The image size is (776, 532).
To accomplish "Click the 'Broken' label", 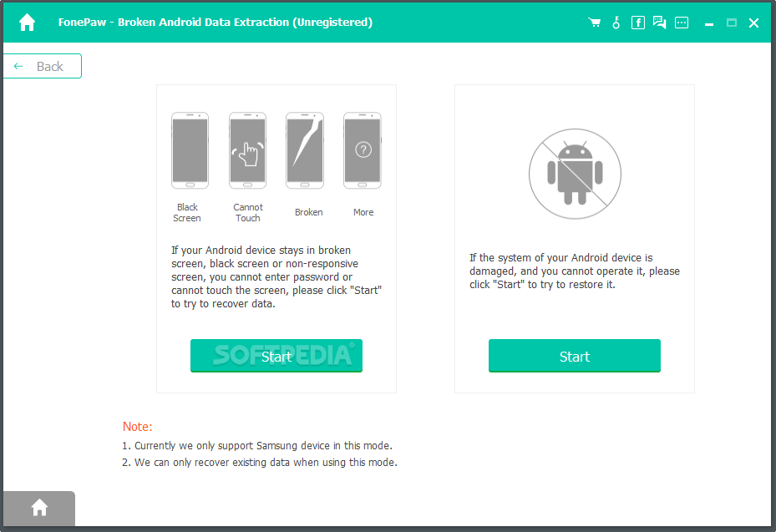I will pos(309,212).
